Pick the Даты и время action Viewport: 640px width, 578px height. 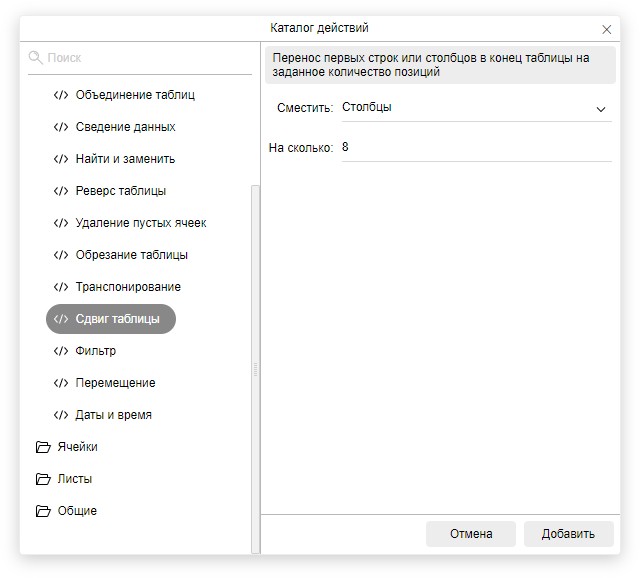(113, 415)
